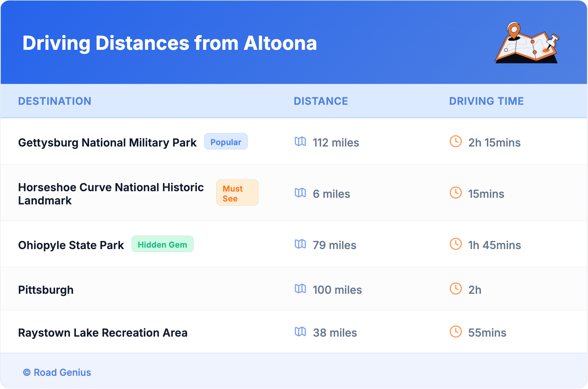588x389 pixels.
Task: Click the map icon beside 38 miles
Action: coord(300,331)
